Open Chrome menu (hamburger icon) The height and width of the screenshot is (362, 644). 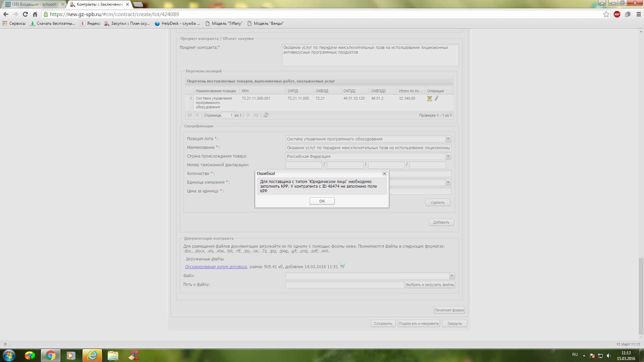point(639,14)
